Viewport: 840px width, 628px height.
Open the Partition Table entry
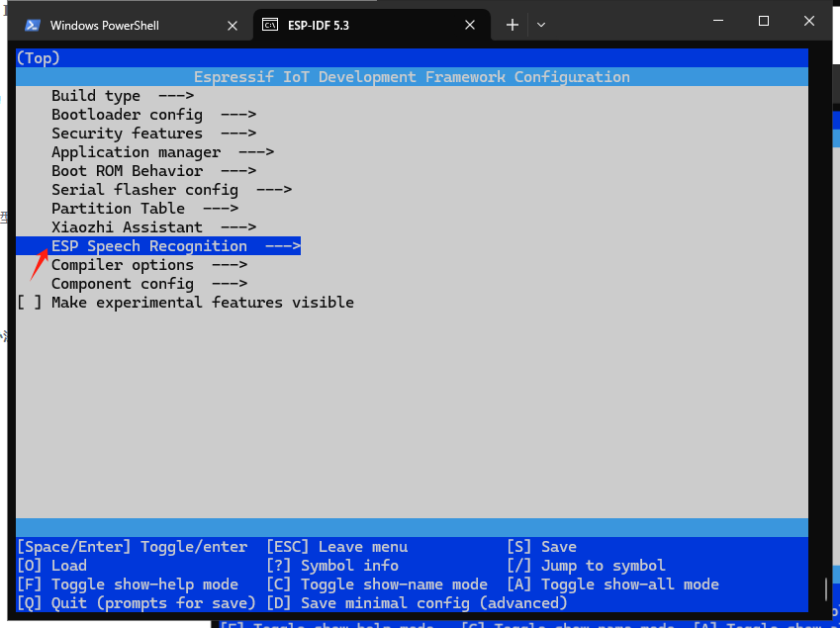point(118,209)
